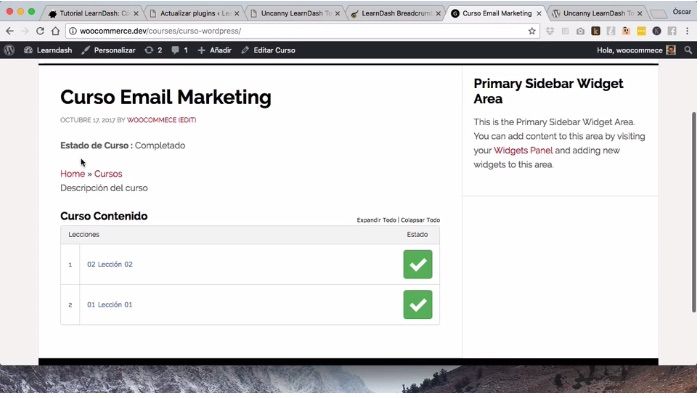Click the page vertical scrollbar
Screen dimensions: 700x398
pyautogui.click(x=694, y=212)
